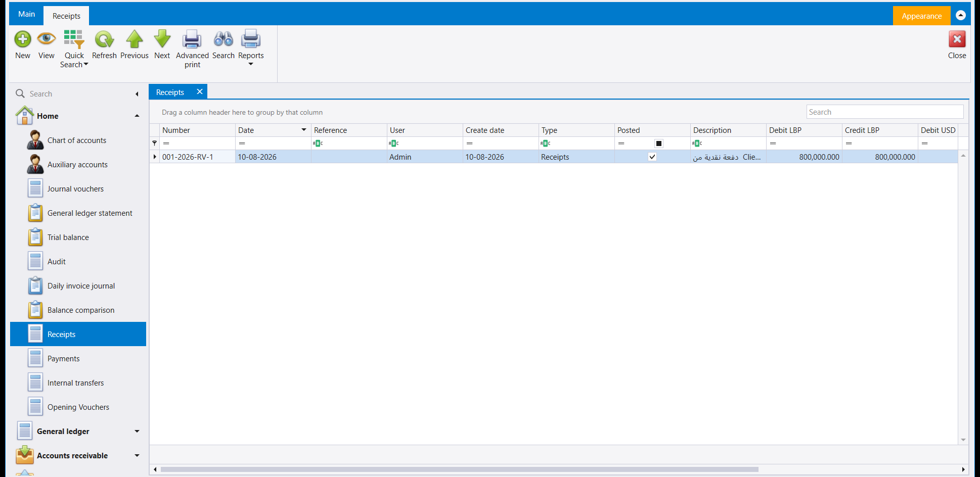Select Receipts in sidebar
The width and height of the screenshot is (980, 477).
coord(78,334)
